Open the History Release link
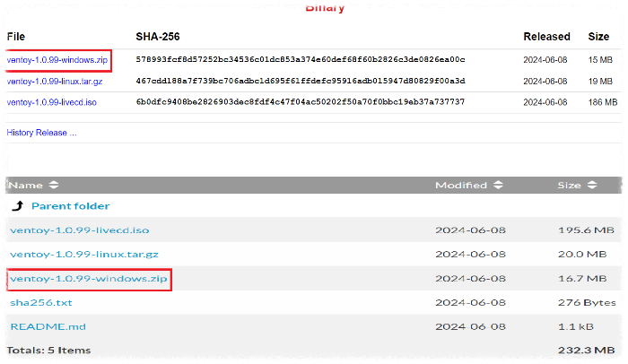The image size is (628, 364). (41, 133)
